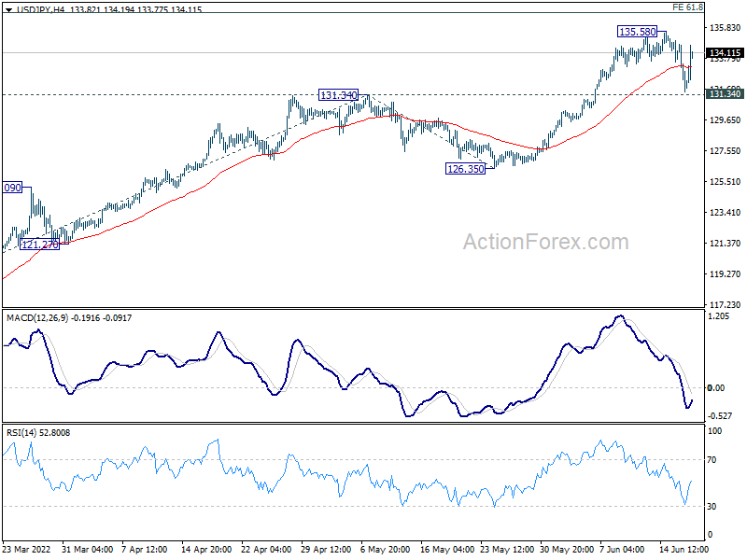Click the 16 May 04:00 date label
This screenshot has height=560, width=747.
(447, 549)
